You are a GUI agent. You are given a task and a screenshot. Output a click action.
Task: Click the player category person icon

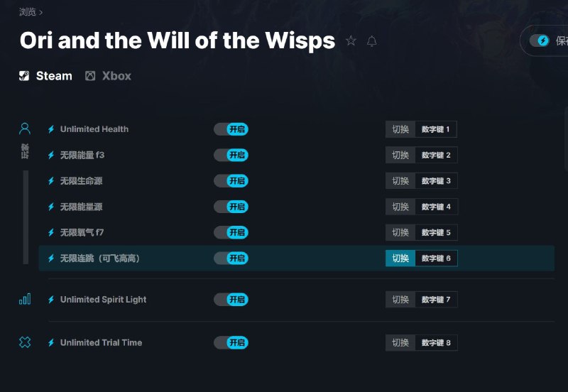pyautogui.click(x=25, y=129)
